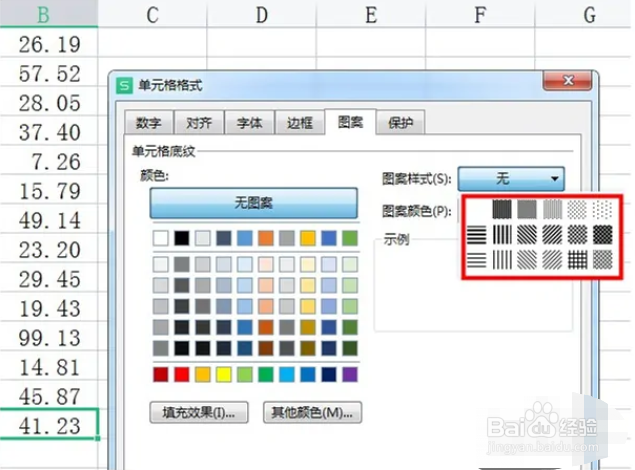Pick the thin horizontal line pattern
The image size is (635, 470).
click(x=476, y=260)
